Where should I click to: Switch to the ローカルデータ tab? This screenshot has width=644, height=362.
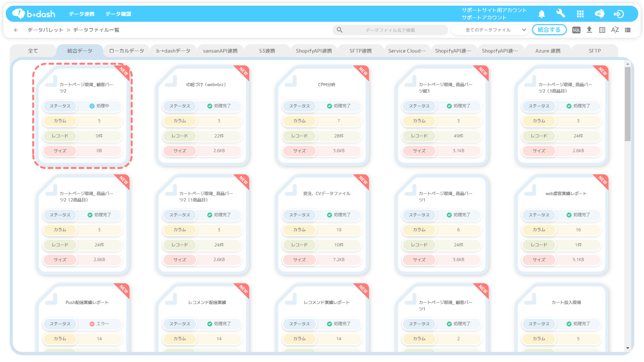click(127, 51)
